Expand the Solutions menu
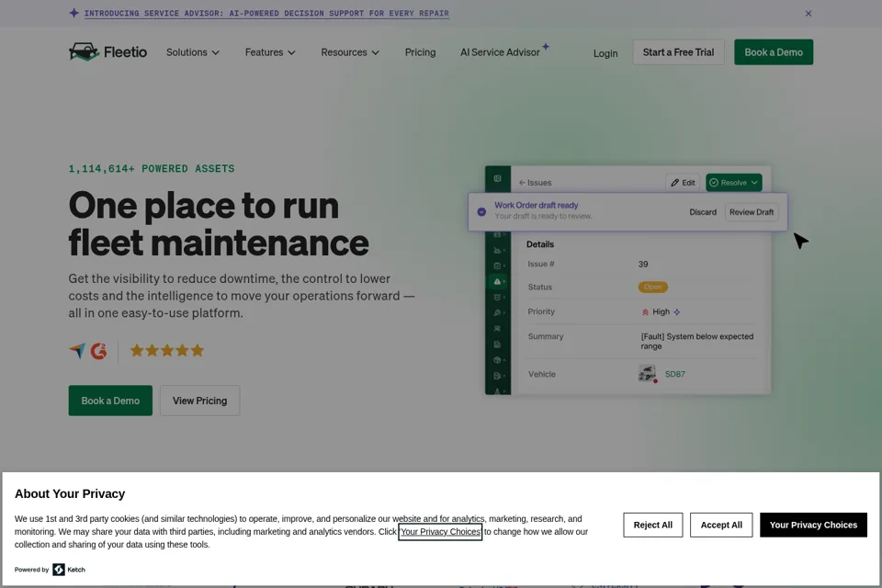 pos(192,52)
